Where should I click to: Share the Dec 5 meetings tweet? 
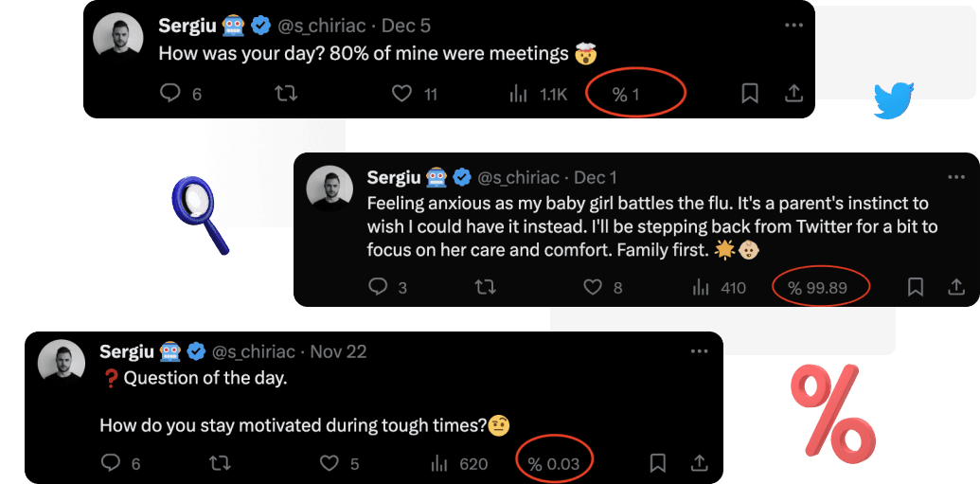[x=794, y=93]
